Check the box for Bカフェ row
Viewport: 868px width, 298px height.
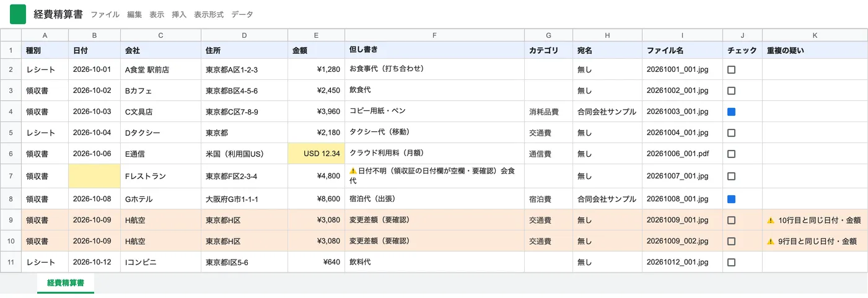tap(731, 90)
